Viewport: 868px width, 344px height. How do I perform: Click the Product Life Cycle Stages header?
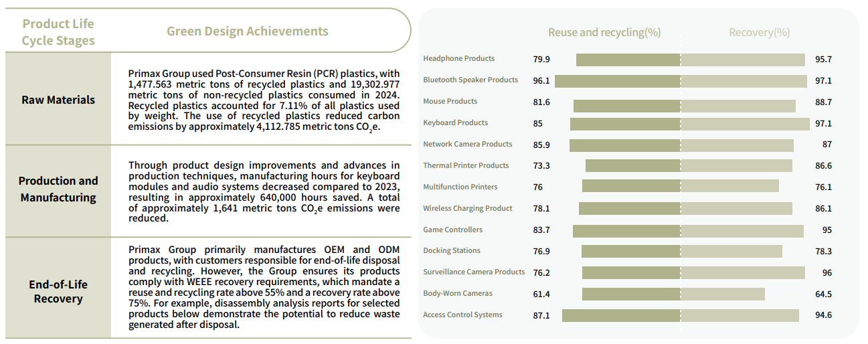(58, 32)
